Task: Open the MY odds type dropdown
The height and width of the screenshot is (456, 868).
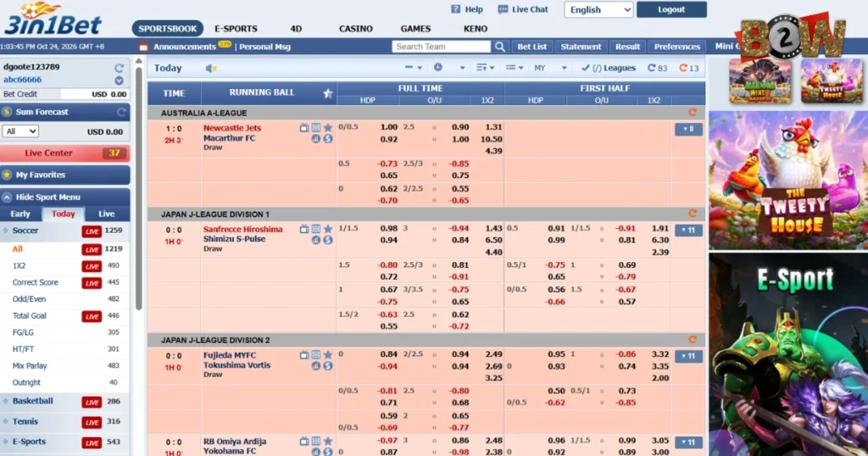Action: tap(550, 68)
